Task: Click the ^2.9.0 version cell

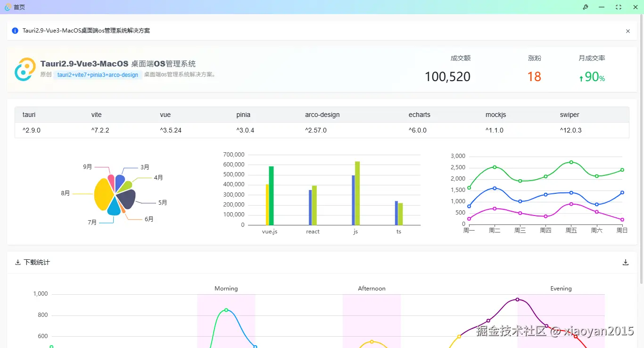Action: pyautogui.click(x=31, y=130)
